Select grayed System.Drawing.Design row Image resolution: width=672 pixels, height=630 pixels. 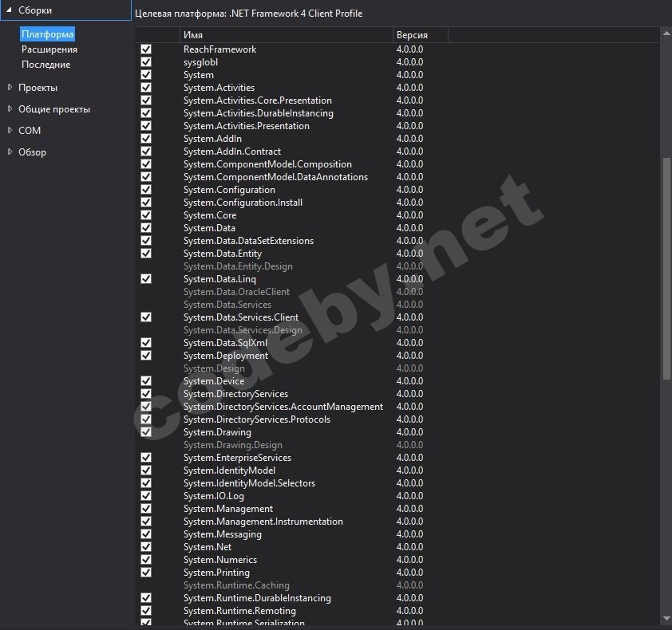pos(397,444)
